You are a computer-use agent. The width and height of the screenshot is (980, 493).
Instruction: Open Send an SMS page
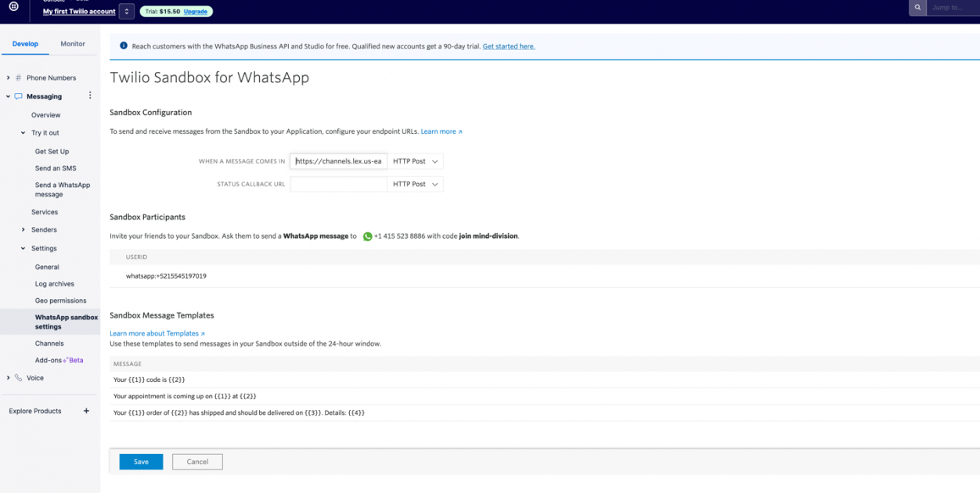56,168
